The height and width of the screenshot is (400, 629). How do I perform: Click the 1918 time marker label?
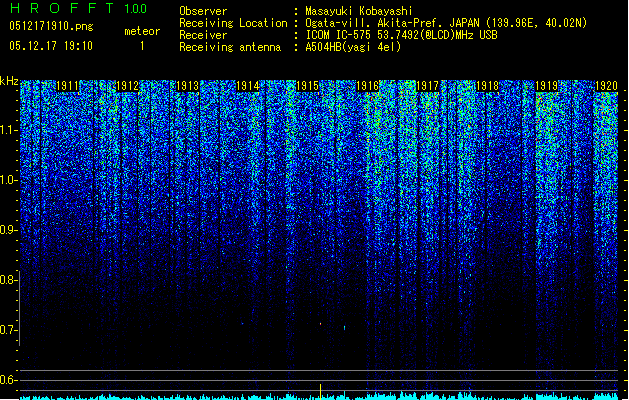[487, 86]
